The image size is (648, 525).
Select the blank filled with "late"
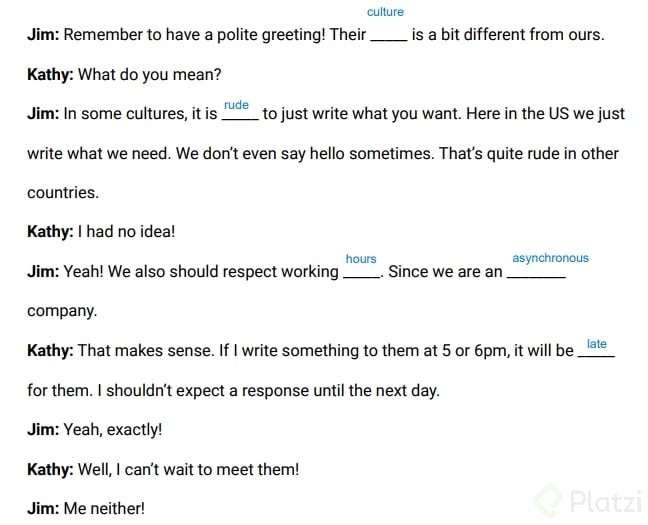(x=596, y=352)
